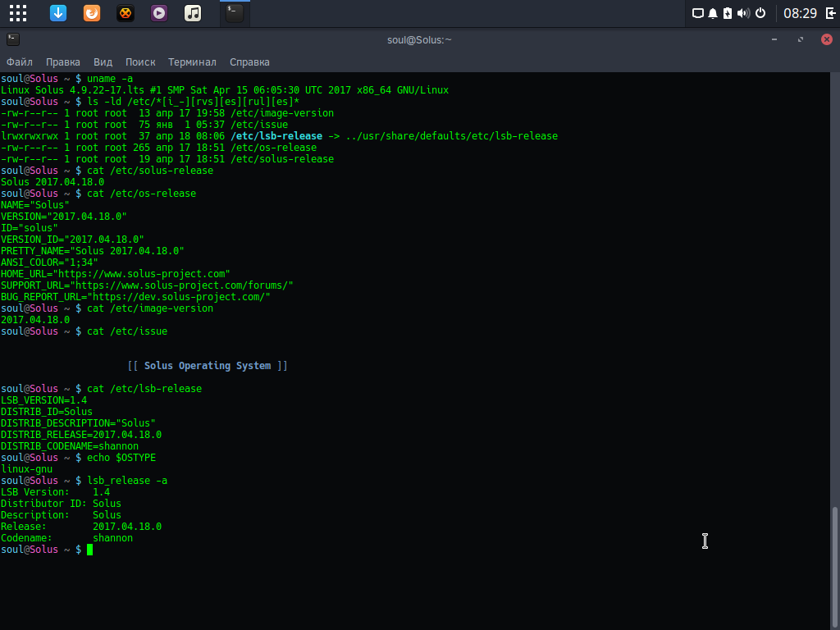Image resolution: width=840 pixels, height=630 pixels.
Task: Open the Справка menu
Action: [x=249, y=62]
